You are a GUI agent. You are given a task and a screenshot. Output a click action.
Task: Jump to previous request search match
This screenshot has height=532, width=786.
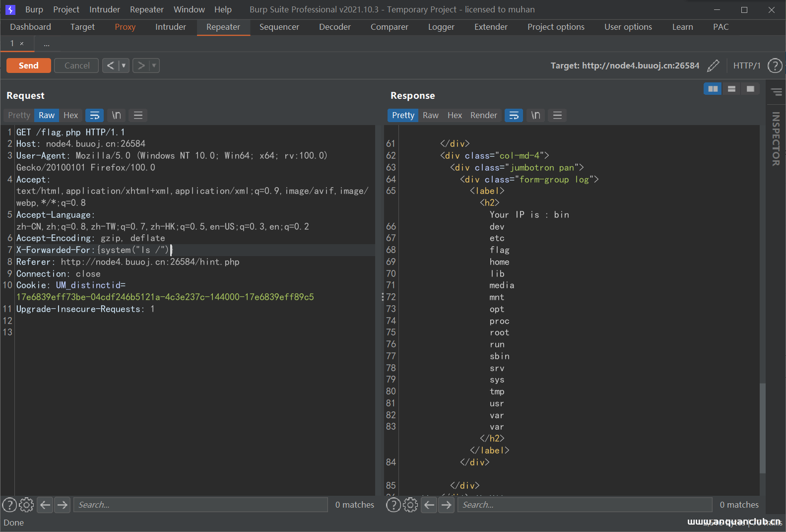tap(45, 505)
